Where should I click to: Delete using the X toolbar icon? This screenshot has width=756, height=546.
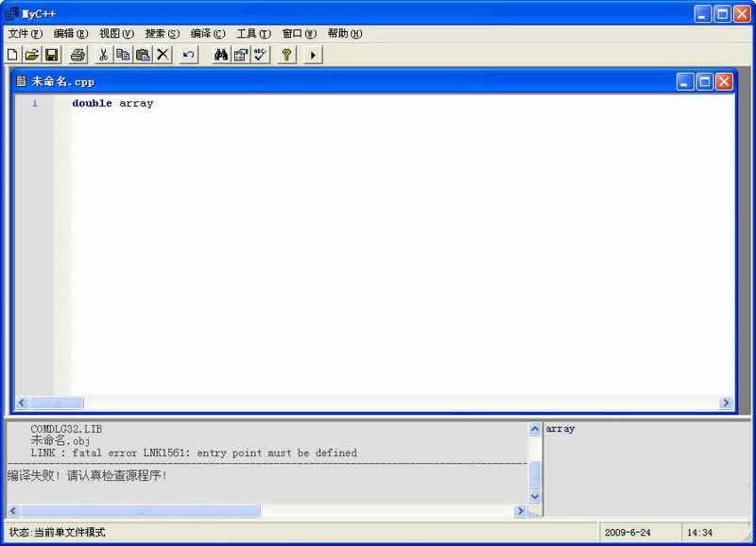click(163, 55)
